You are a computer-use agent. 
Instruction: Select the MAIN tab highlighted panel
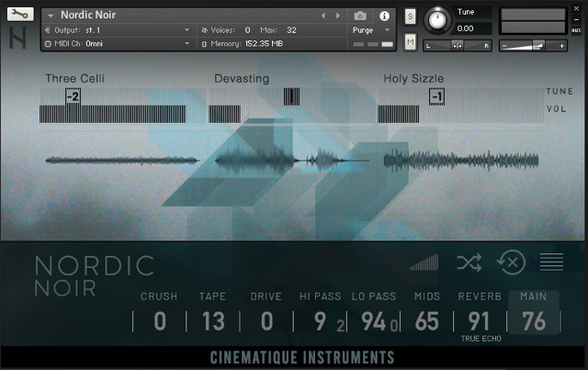[533, 312]
